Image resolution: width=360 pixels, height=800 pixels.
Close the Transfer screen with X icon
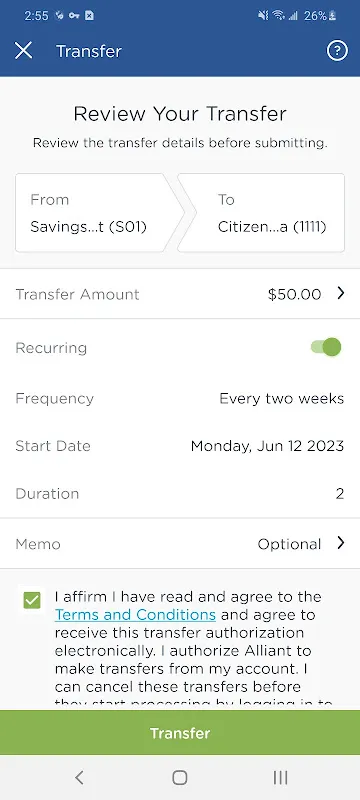23,51
